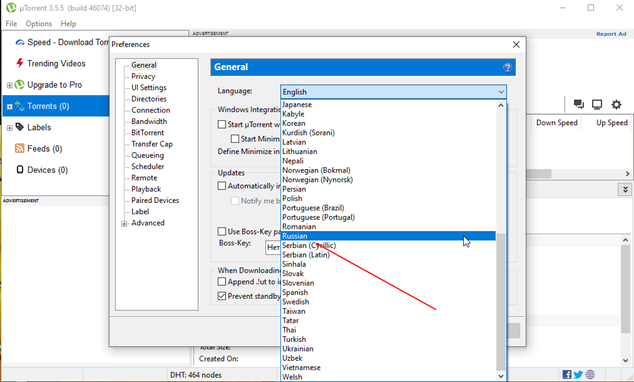Click the Facebook icon in status bar
This screenshot has width=634, height=382.
567,375
